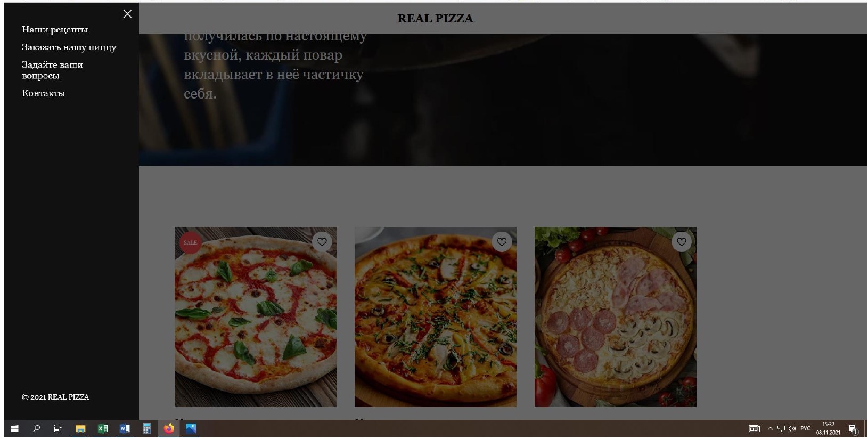Launch Word from the taskbar
Screen dimensions: 868x439
[x=125, y=428]
